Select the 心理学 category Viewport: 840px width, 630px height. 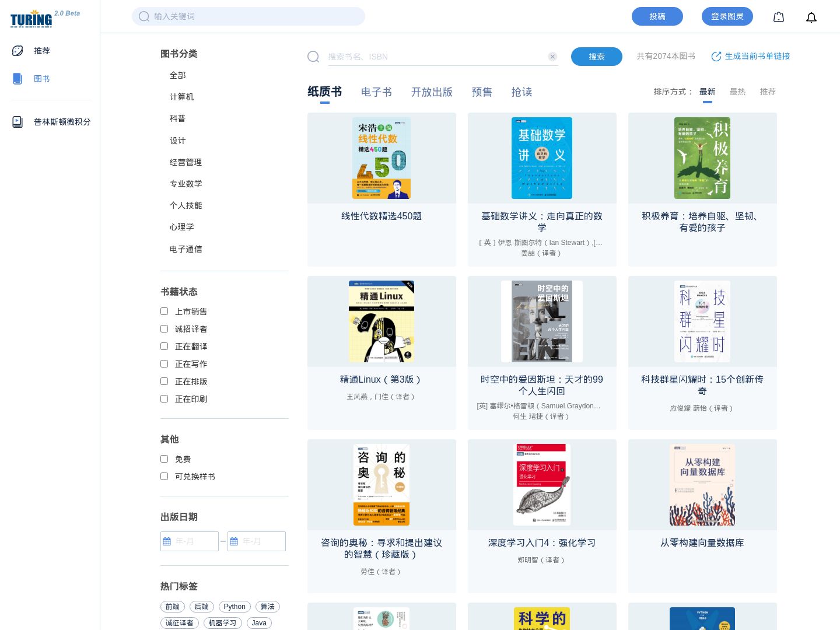[182, 227]
